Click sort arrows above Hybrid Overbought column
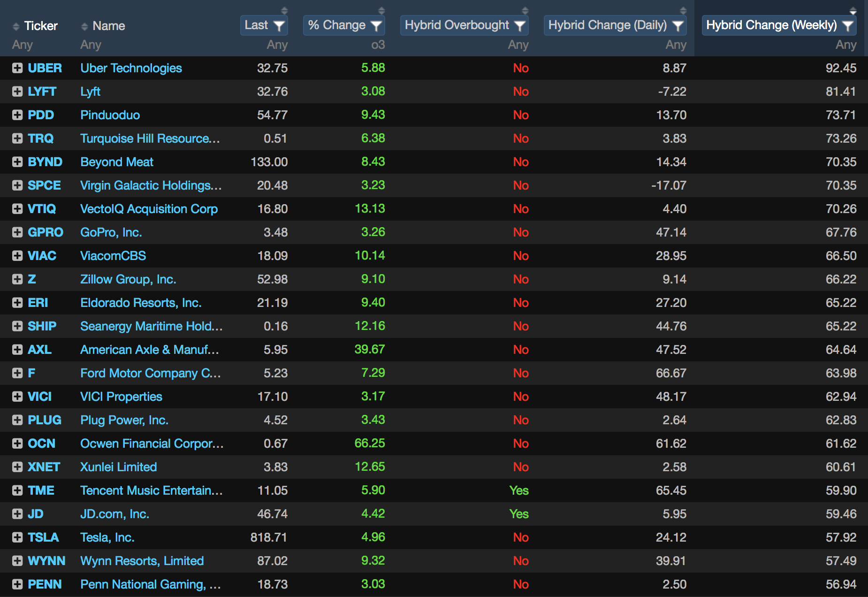The width and height of the screenshot is (868, 597). [525, 10]
